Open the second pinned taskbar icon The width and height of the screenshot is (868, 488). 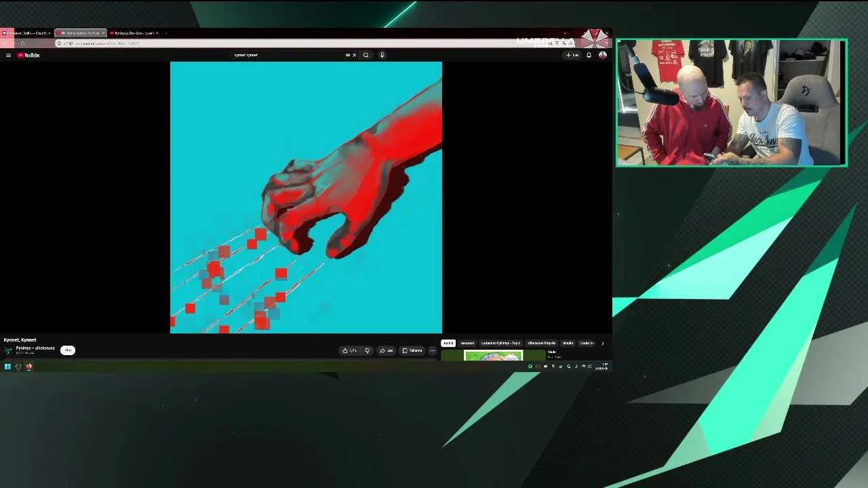(x=18, y=367)
